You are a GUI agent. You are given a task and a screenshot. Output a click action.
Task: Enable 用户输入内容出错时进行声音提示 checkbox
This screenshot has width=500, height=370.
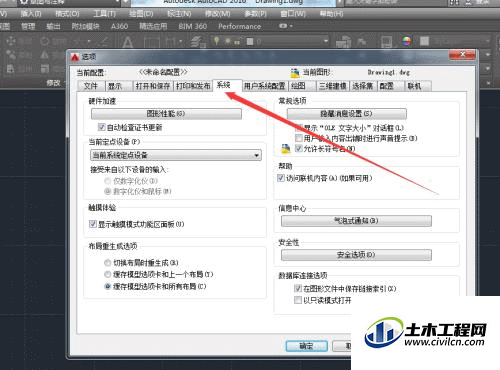pos(299,138)
